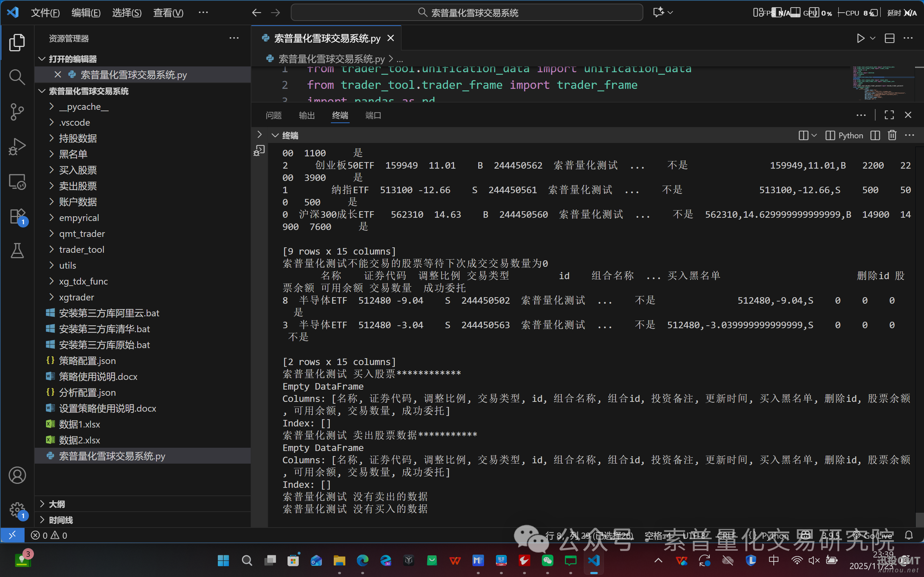The image size is (924, 577).
Task: Open the Search view
Action: point(17,76)
